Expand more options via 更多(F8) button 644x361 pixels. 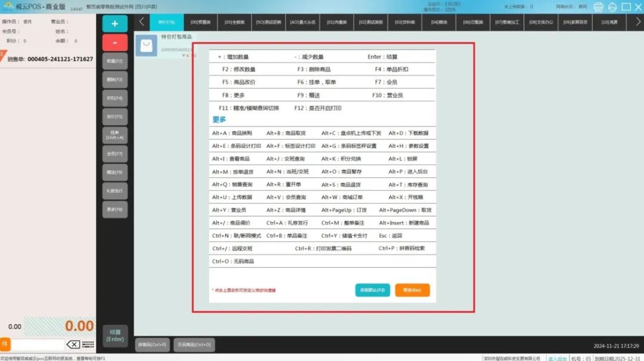click(114, 209)
